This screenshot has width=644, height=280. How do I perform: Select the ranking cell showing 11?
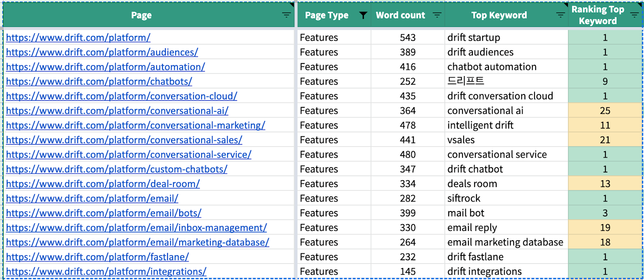pyautogui.click(x=605, y=125)
